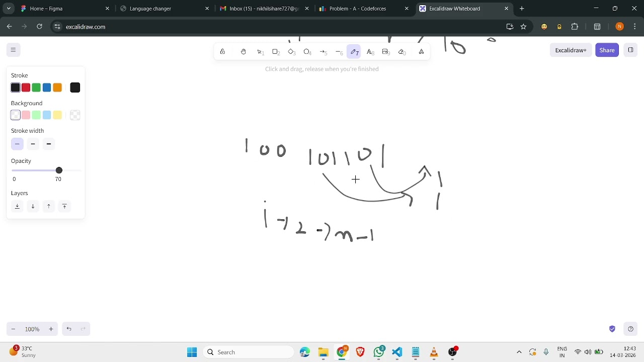Viewport: 644px width, 362px height.
Task: Set stroke width to bold
Action: click(33, 144)
